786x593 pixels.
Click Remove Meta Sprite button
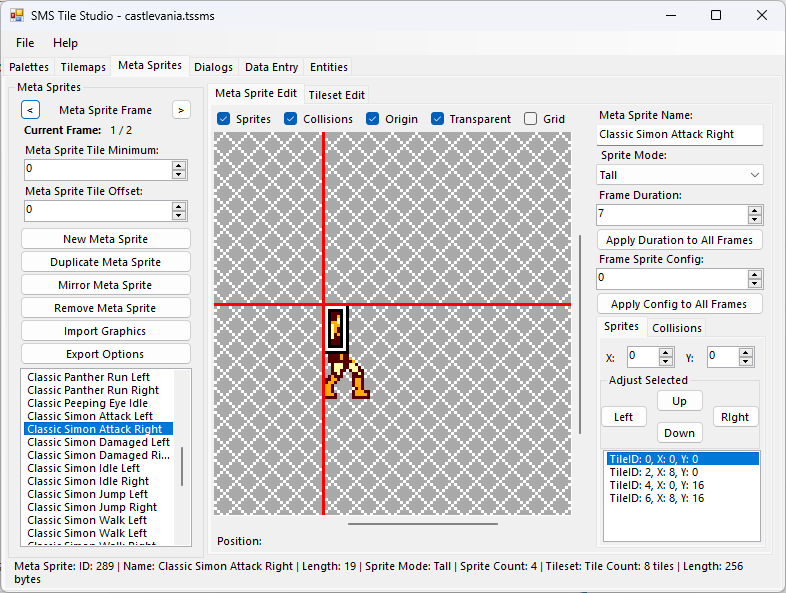(106, 308)
